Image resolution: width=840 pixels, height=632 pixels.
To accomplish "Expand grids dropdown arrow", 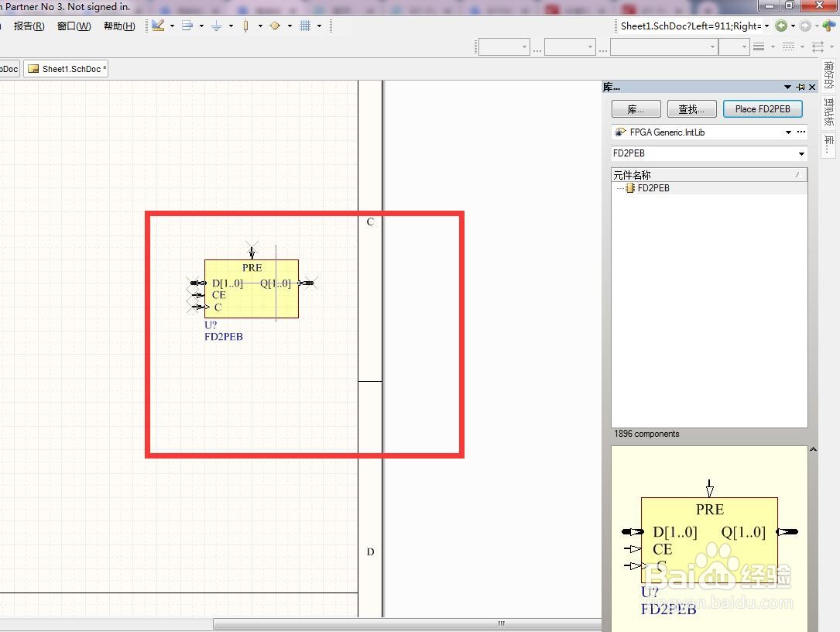I will [319, 26].
